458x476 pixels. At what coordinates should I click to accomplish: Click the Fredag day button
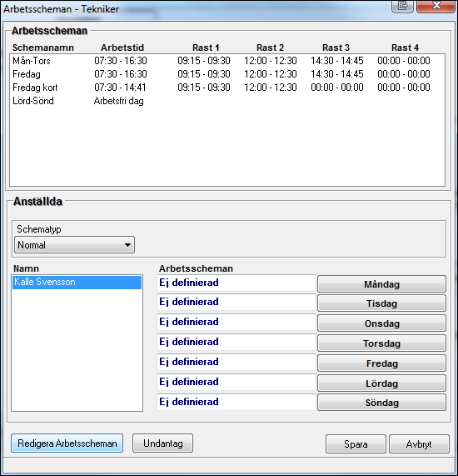coord(381,363)
